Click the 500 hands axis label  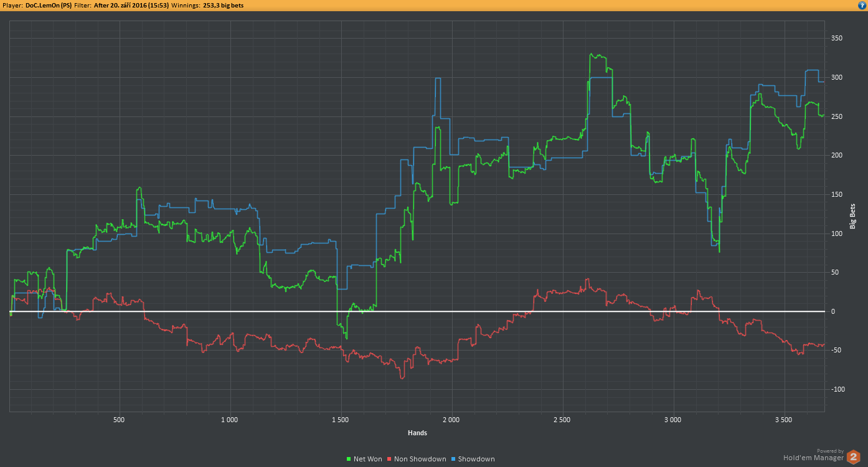tap(120, 419)
